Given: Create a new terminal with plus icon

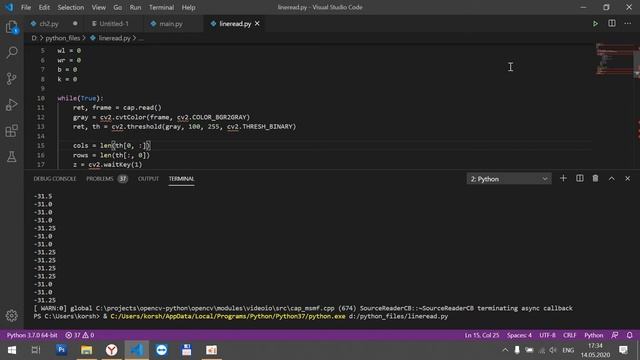Looking at the screenshot, I should click(x=563, y=178).
